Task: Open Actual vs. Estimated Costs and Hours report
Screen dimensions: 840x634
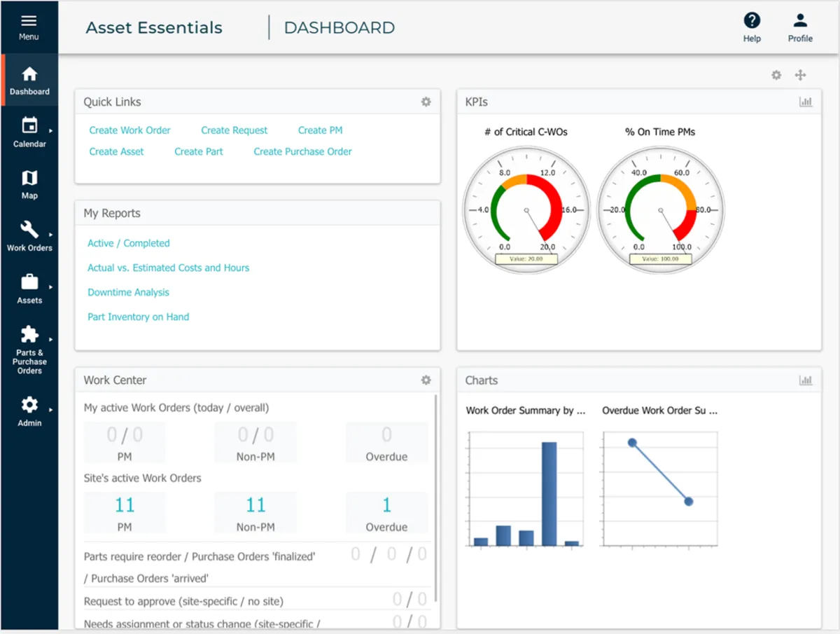Action: [168, 268]
